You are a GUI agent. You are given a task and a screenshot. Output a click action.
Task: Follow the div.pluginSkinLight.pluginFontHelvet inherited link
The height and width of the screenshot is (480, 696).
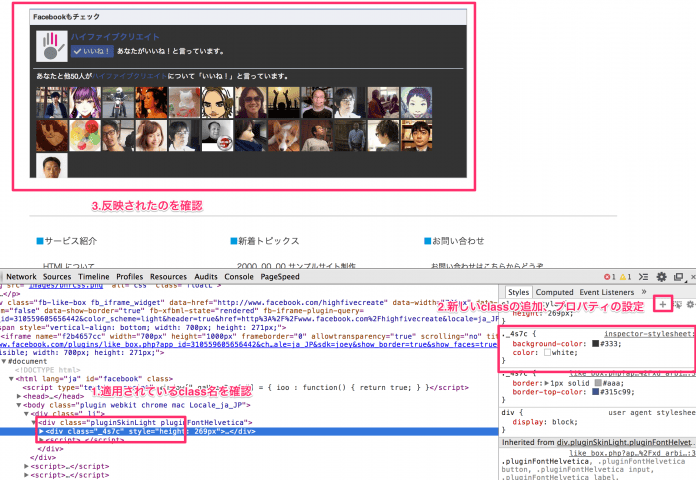click(625, 442)
